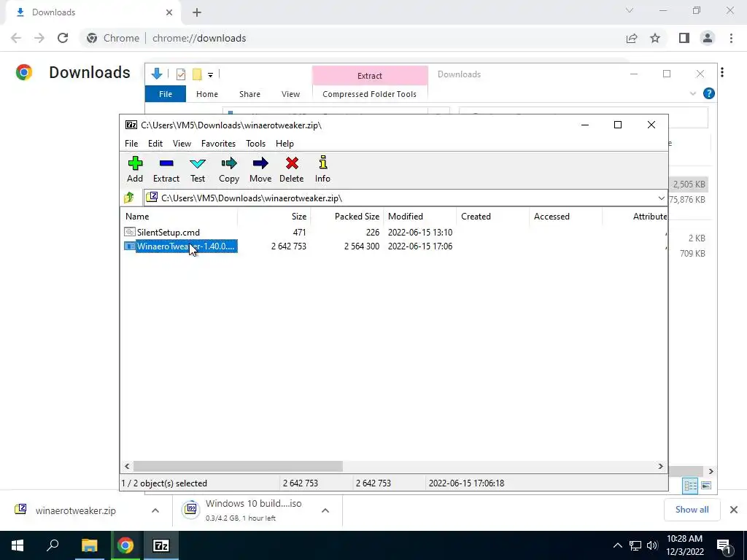Switch to 7-Zip in the taskbar
This screenshot has height=560, width=747.
tap(161, 545)
